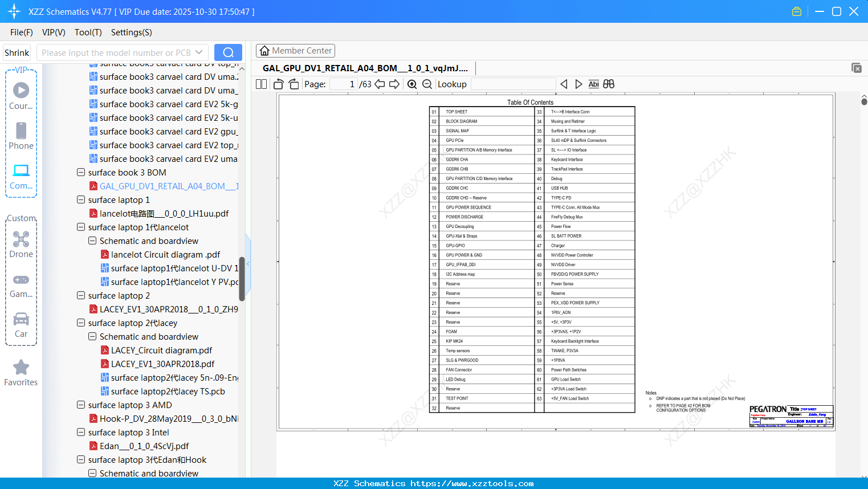The height and width of the screenshot is (489, 868).
Task: Select the Phone category icon
Action: point(21,136)
